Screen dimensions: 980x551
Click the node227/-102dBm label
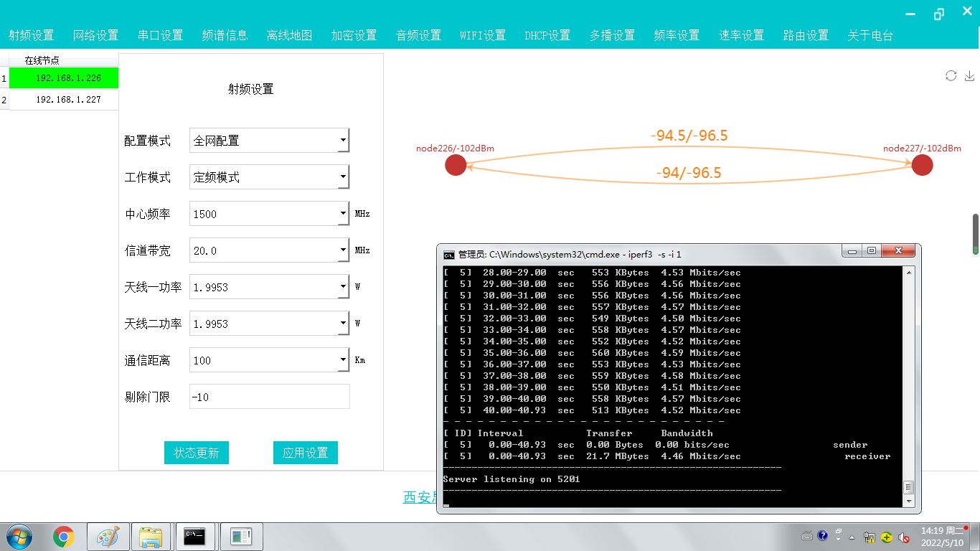(x=922, y=149)
